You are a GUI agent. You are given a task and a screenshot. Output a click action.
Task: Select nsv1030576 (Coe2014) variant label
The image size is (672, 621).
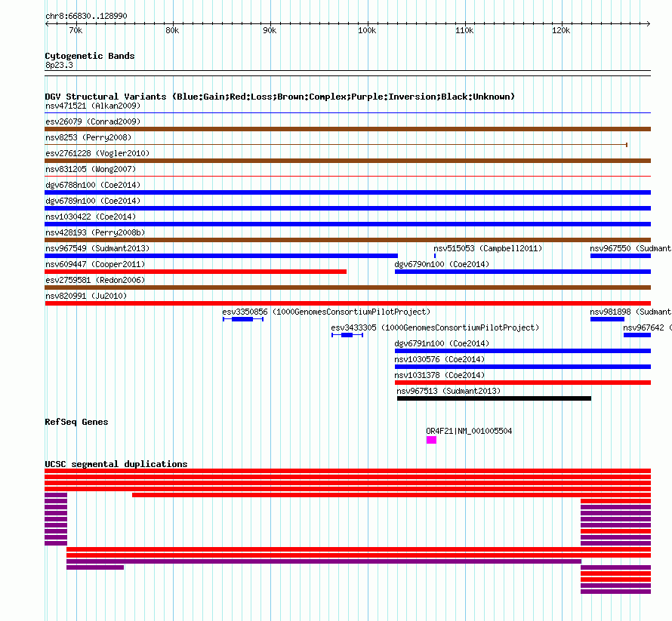coord(439,359)
